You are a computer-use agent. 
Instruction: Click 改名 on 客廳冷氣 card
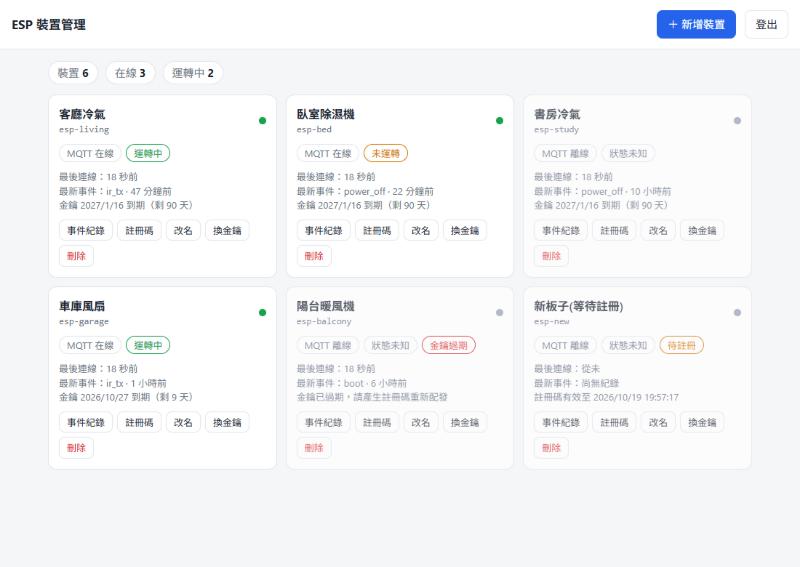point(183,231)
